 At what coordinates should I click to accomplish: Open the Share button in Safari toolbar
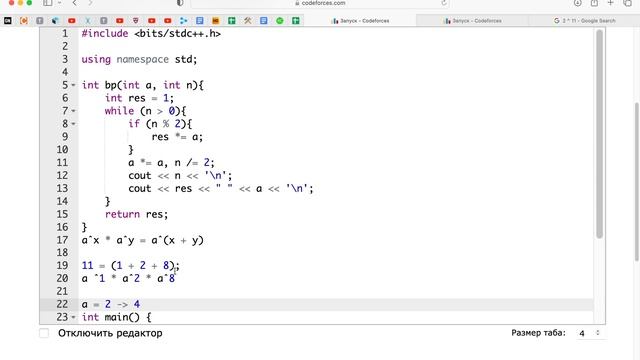594,3
